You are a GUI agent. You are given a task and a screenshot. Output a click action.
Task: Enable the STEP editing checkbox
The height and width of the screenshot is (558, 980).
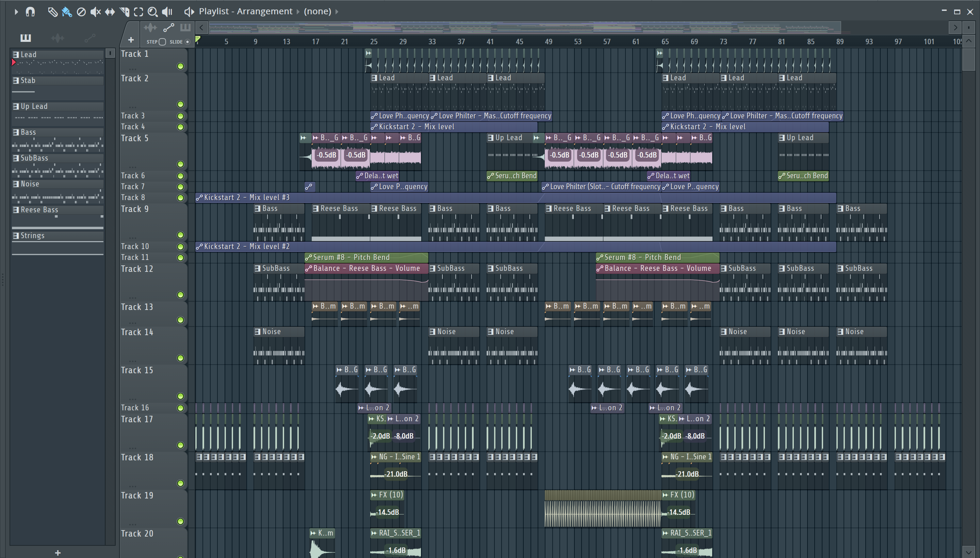[x=162, y=42]
